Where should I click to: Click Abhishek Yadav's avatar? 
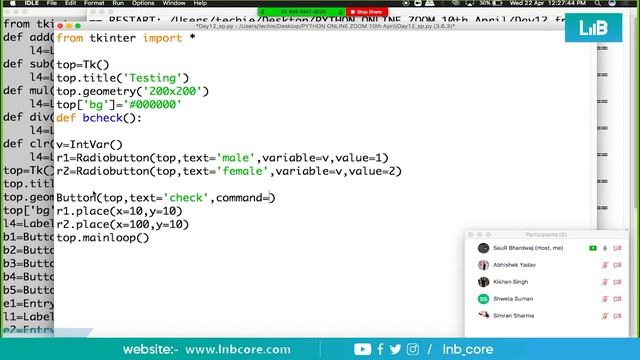483,265
